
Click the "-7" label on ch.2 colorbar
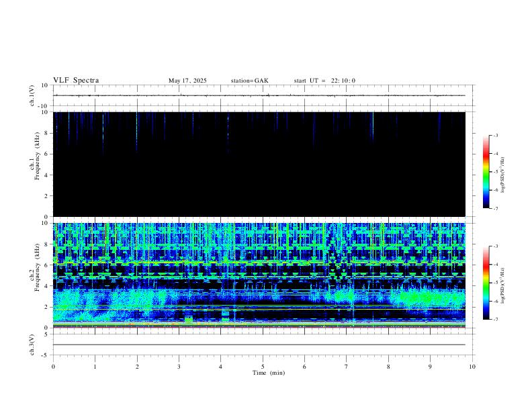[495, 319]
